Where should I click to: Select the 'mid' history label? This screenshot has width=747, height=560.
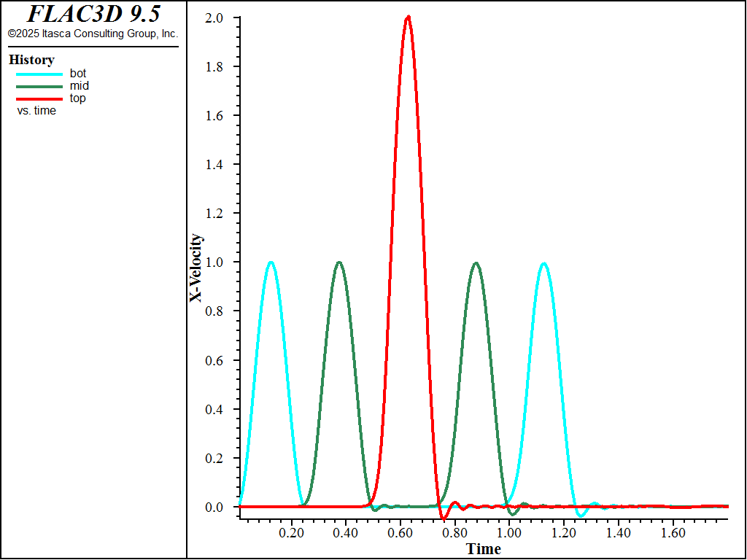click(x=79, y=86)
